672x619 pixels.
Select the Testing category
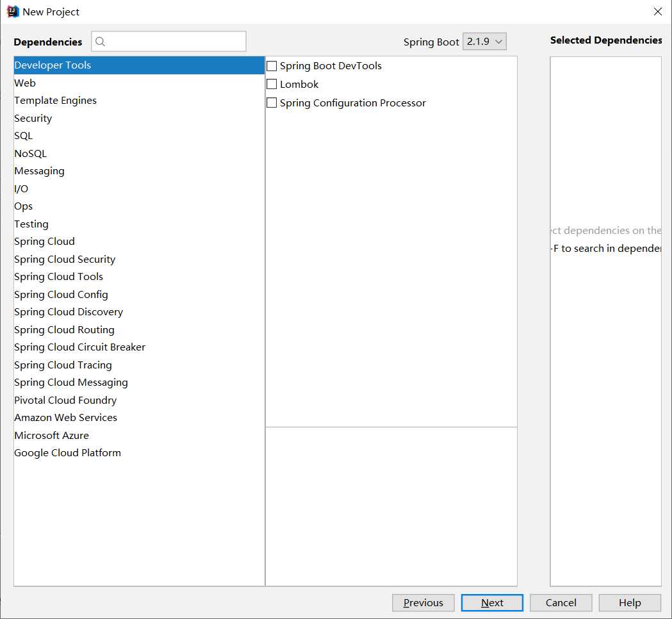click(x=139, y=224)
